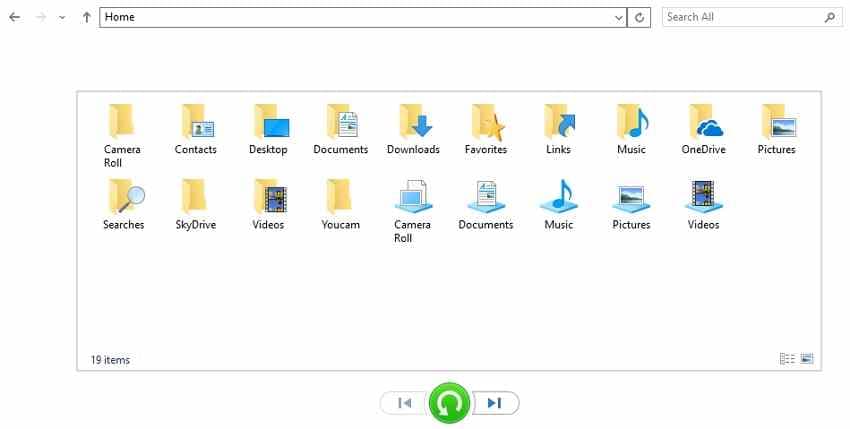Open the Camera Roll folder in the top row
Screen dimensions: 850x429
coord(121,135)
